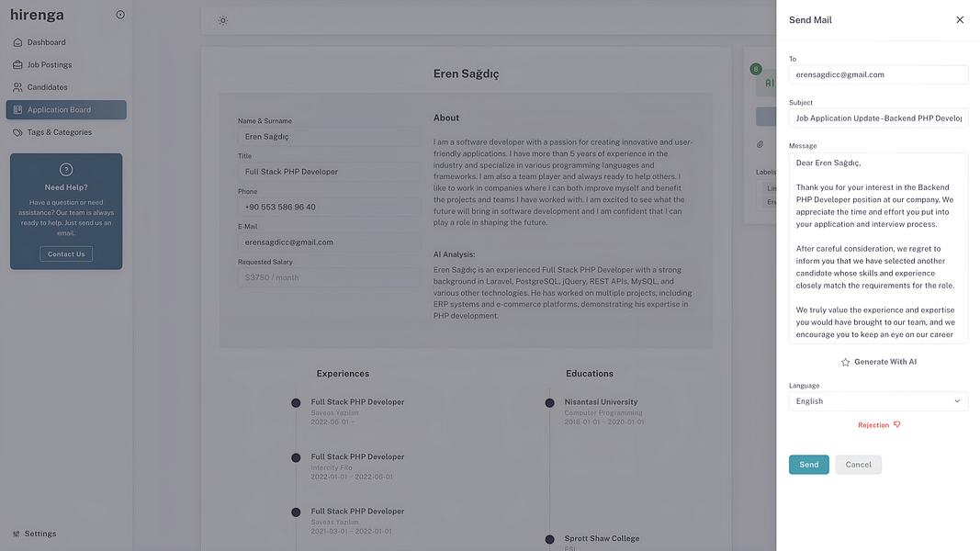The width and height of the screenshot is (980, 551).
Task: Cancel the mail with Cancel button
Action: [858, 465]
